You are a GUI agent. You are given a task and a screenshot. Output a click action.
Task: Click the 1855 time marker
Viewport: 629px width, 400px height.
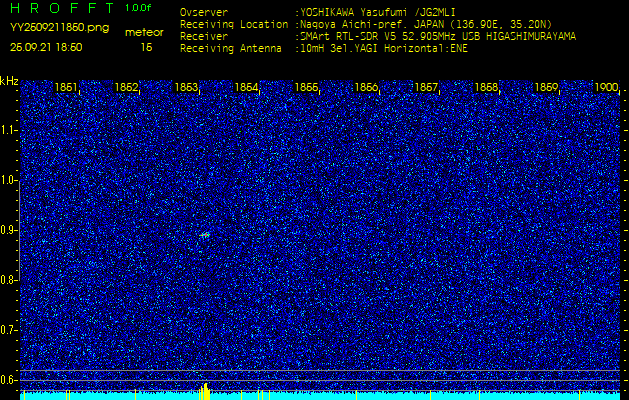(306, 87)
